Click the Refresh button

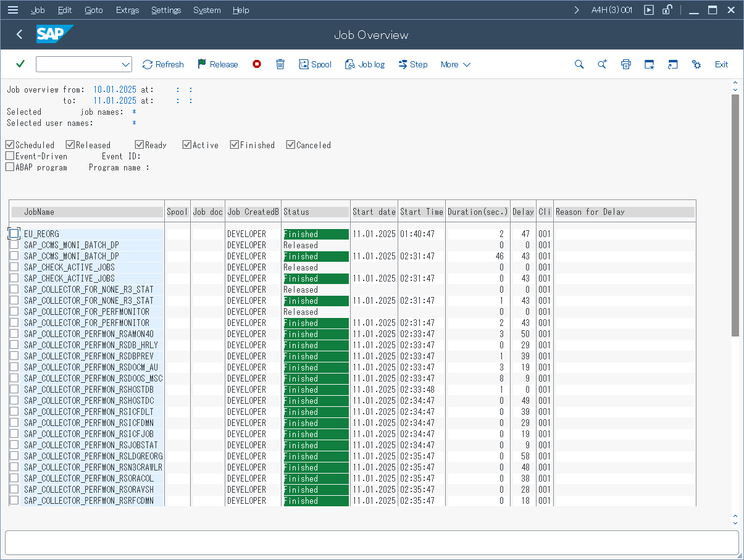tap(163, 64)
